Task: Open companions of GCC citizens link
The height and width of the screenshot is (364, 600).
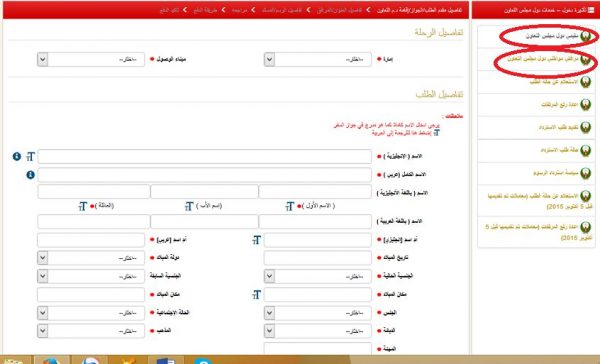Action: (542, 59)
